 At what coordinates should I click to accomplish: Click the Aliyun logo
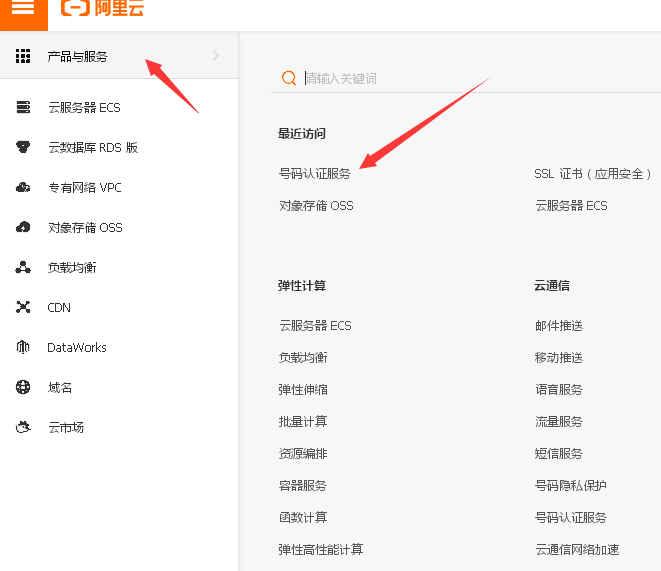(x=102, y=8)
